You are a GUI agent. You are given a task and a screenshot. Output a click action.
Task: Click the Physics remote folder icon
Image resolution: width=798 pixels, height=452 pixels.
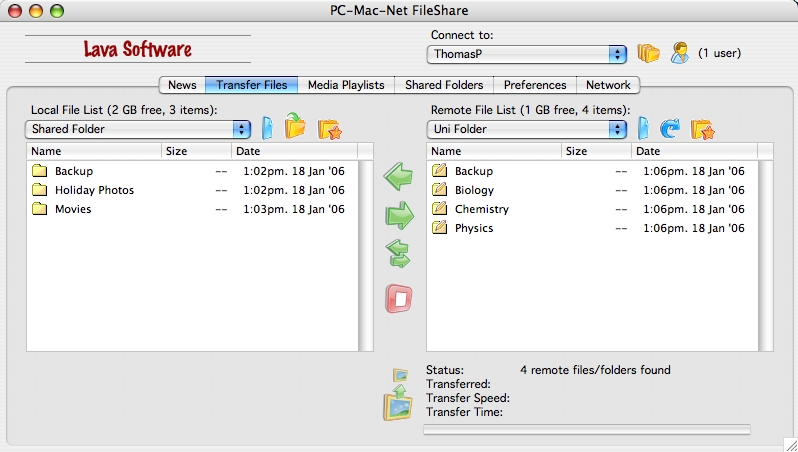point(439,227)
